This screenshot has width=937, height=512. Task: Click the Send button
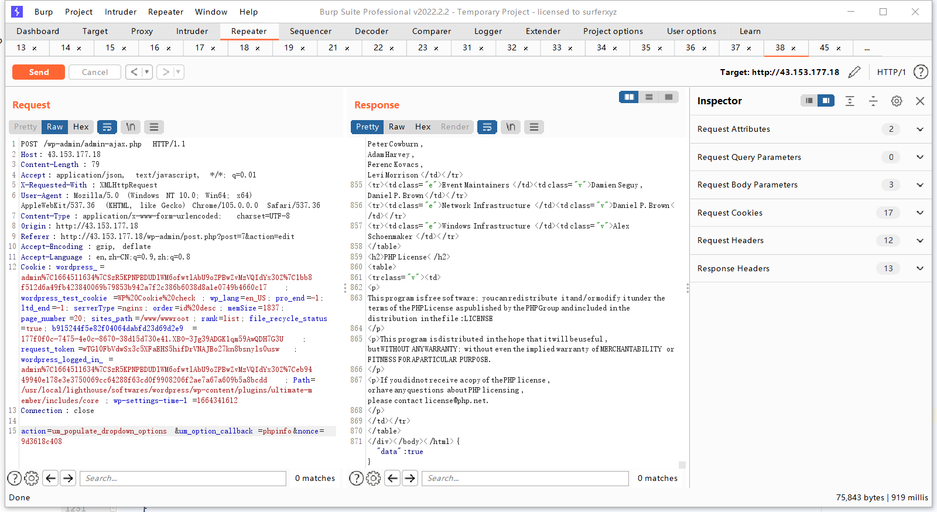tap(39, 72)
